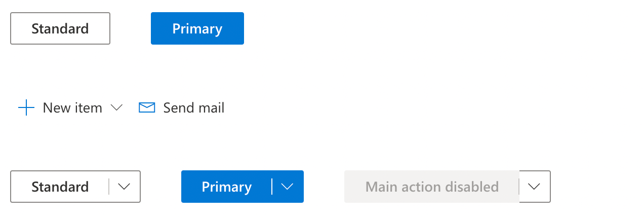Open the Standard split button dropdown arrow
The image size is (644, 219).
point(124,187)
